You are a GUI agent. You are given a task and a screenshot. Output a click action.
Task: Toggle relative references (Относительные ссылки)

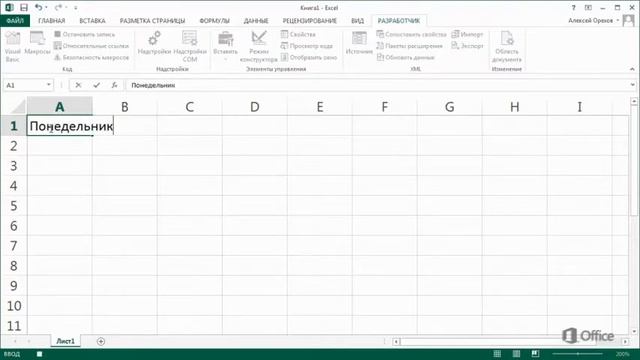point(91,46)
